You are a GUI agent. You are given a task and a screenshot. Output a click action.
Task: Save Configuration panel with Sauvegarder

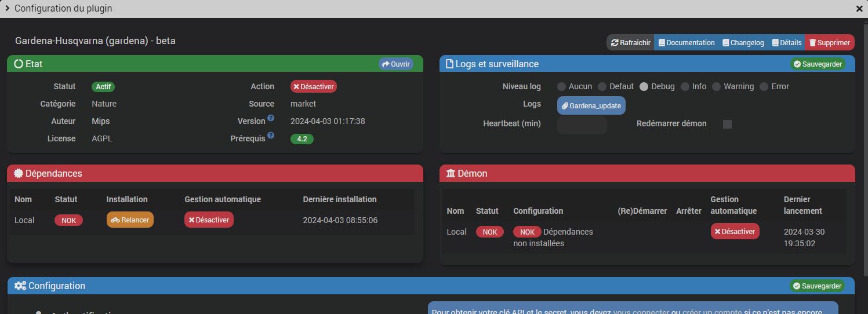tap(818, 286)
